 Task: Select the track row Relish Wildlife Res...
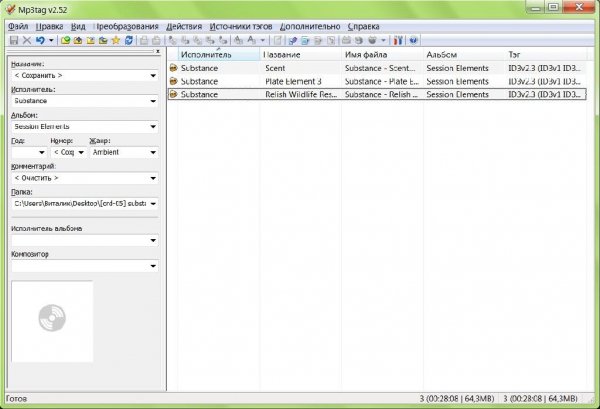pyautogui.click(x=377, y=94)
